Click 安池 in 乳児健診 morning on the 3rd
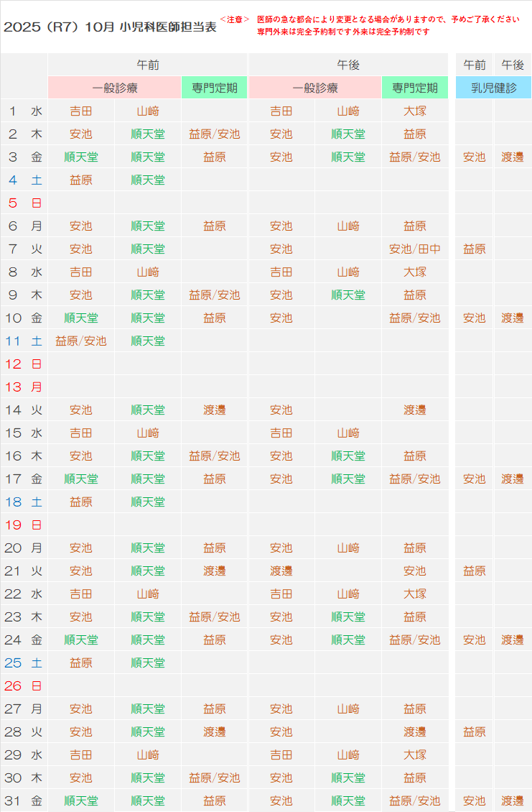Image resolution: width=532 pixels, height=812 pixels. pos(474,157)
